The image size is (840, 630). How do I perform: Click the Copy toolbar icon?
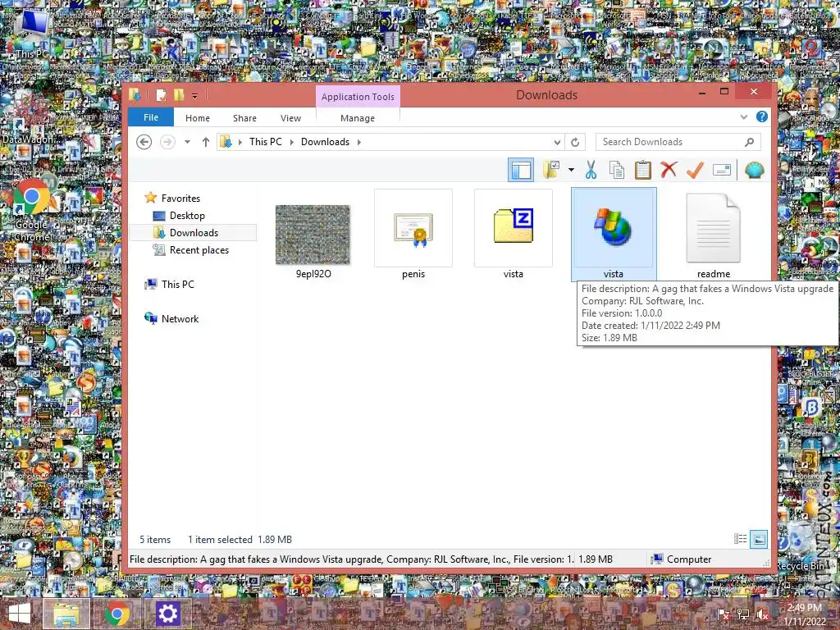click(617, 171)
